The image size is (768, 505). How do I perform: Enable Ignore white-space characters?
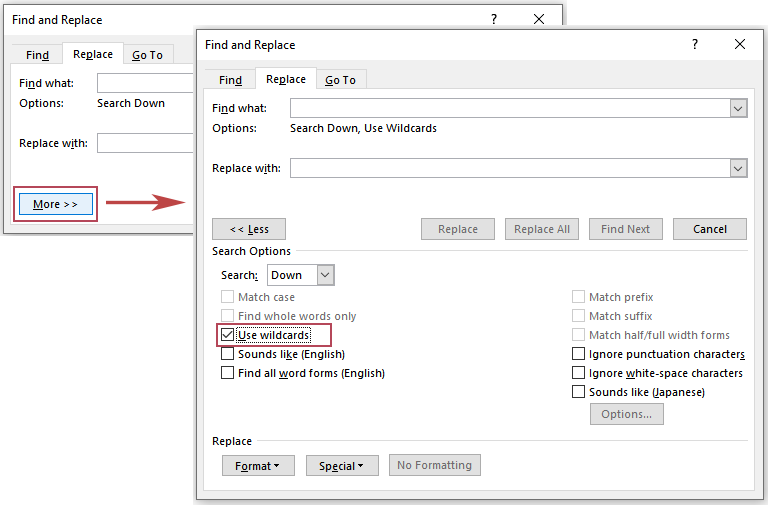(579, 373)
